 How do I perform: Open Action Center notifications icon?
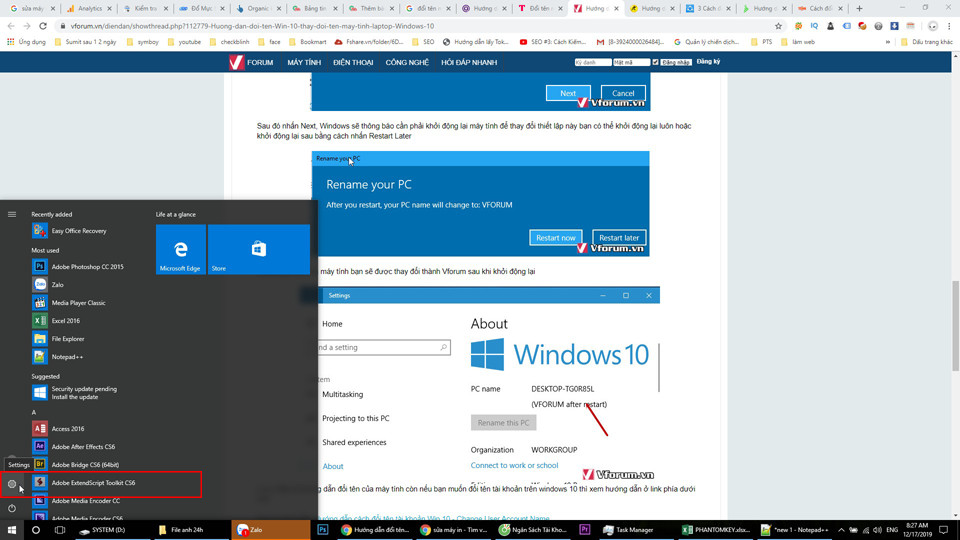[944, 530]
